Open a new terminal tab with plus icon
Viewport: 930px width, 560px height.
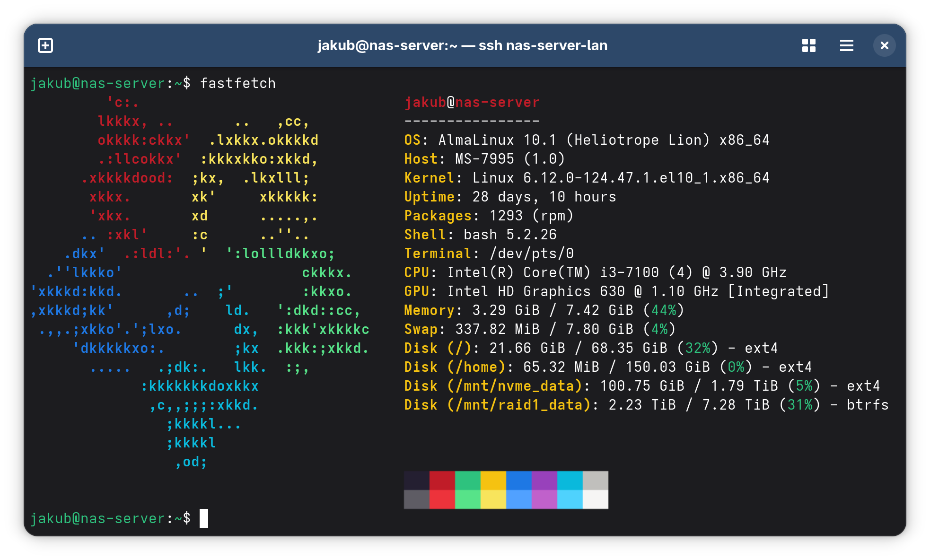45,45
